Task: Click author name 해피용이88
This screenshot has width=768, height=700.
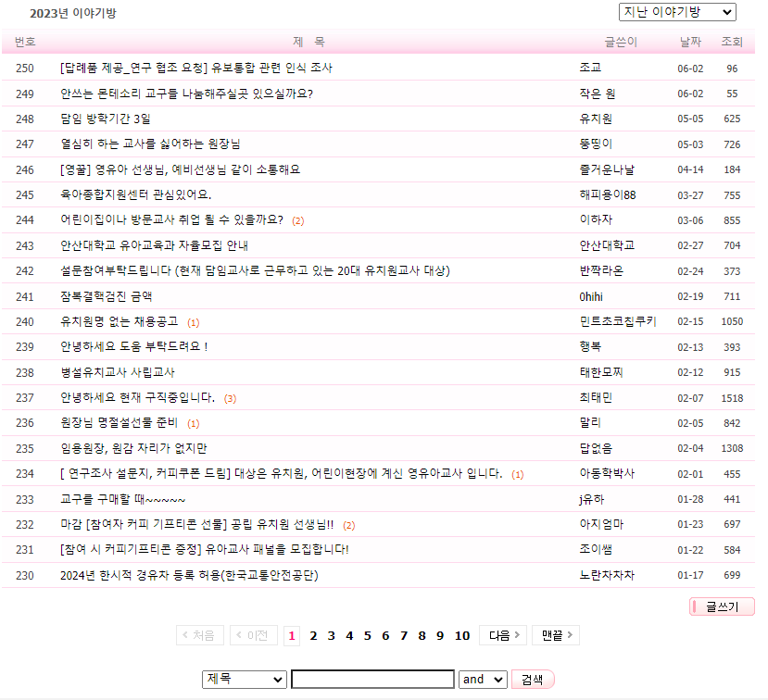Action: pyautogui.click(x=608, y=194)
